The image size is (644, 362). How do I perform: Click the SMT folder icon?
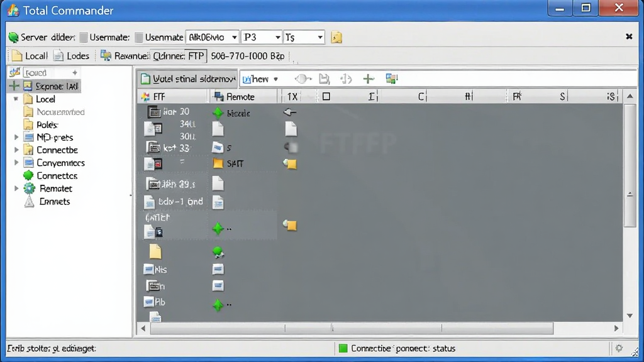(x=218, y=163)
